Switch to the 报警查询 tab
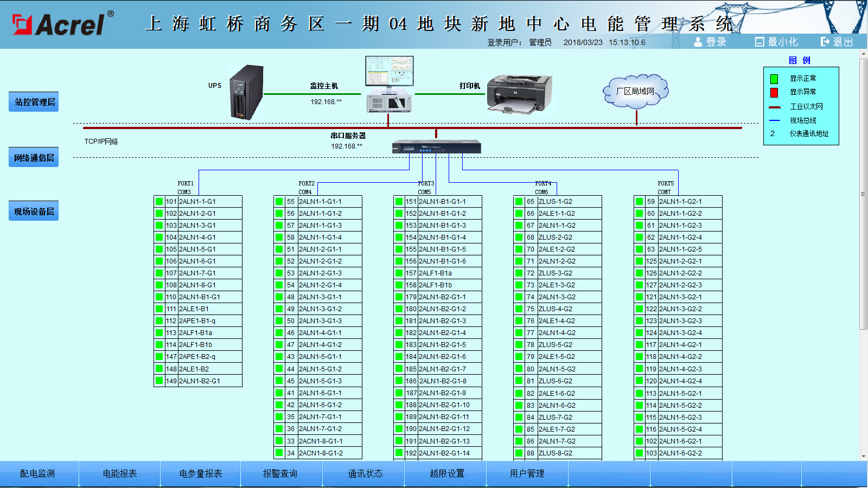Viewport: 868px width, 488px height. point(280,473)
